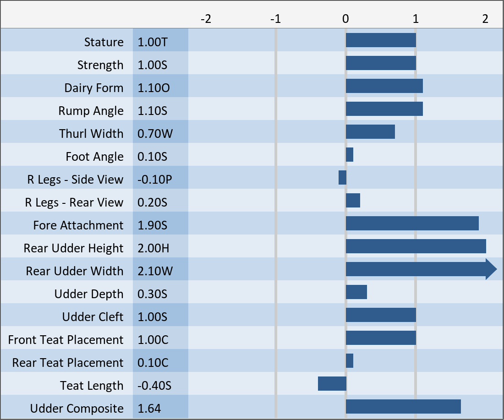
Task: Click the Front Teat Placement label
Action: 66,340
